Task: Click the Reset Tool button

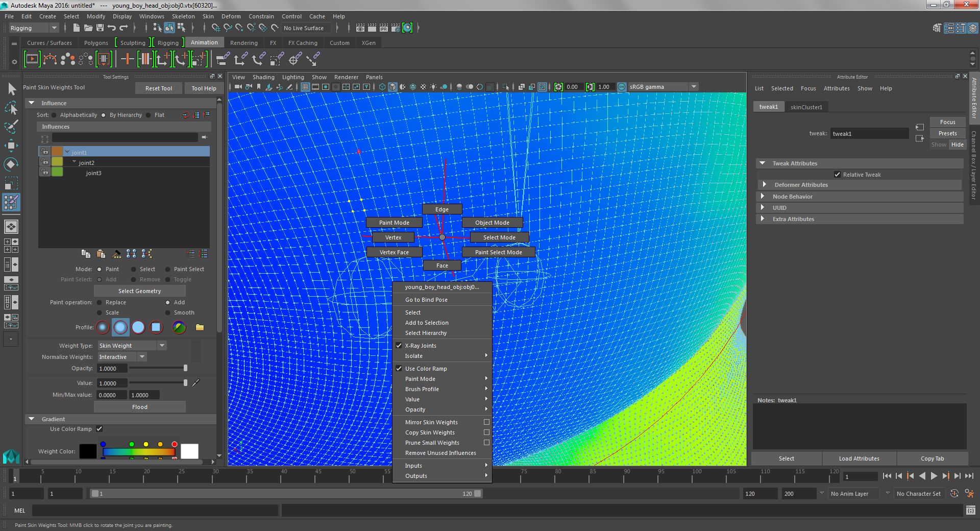Action: coord(159,88)
